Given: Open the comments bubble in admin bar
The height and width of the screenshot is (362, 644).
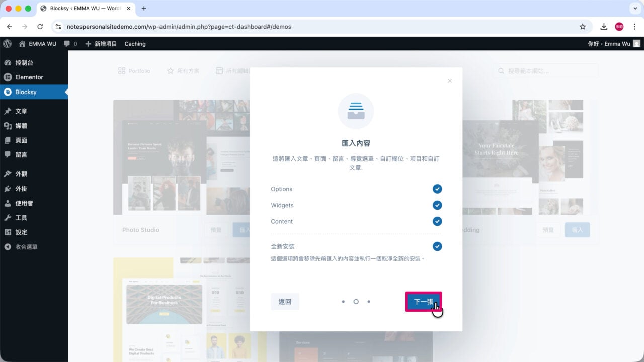Looking at the screenshot, I should 70,44.
